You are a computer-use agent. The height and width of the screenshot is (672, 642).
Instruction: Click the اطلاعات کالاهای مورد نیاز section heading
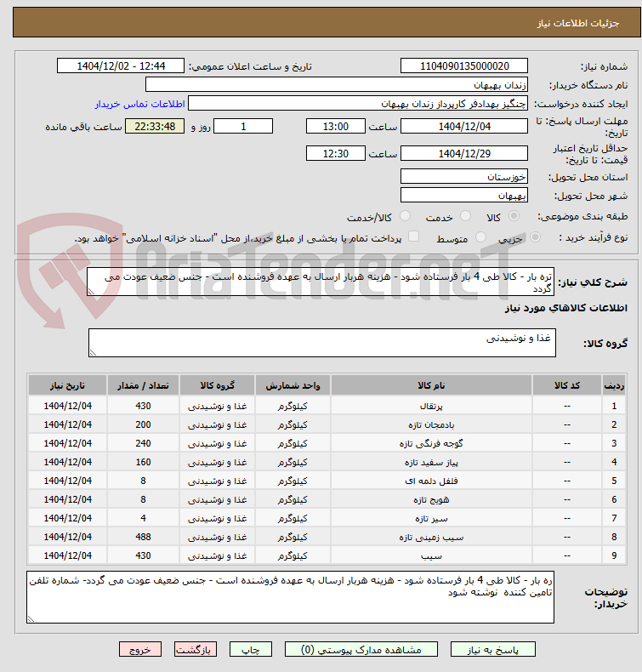coord(565,308)
